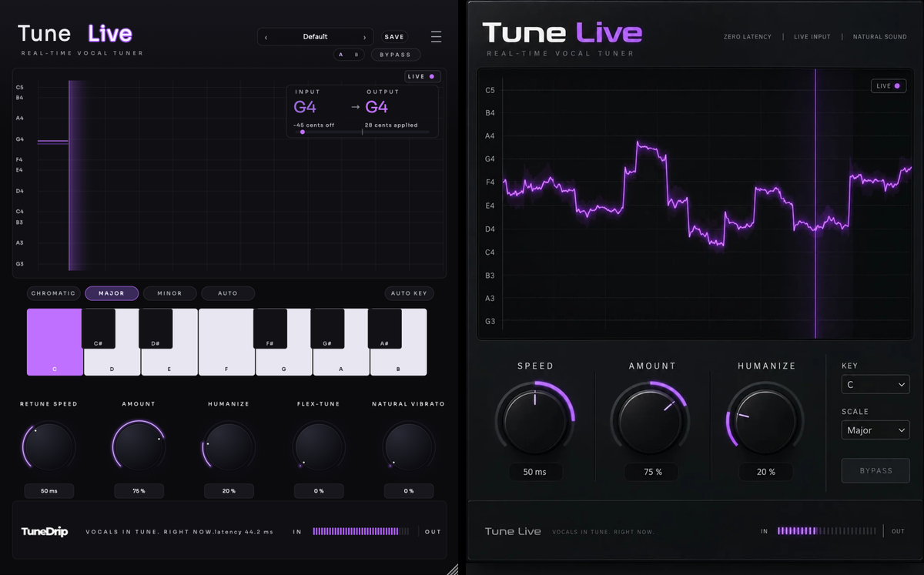Toggle the A# black key
Screen dimensions: 924x575
(x=384, y=329)
